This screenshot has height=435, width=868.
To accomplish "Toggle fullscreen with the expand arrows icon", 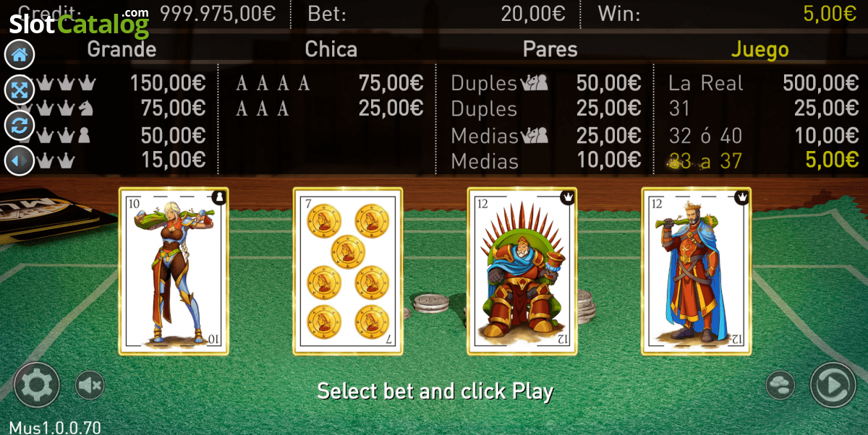I will (20, 90).
